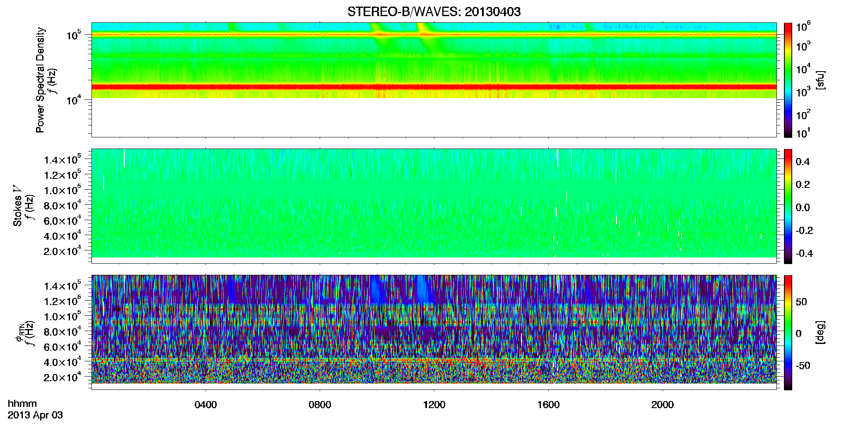Image resolution: width=868 pixels, height=447 pixels.
Task: Click the phi RTN degrees colorbar
Action: pyautogui.click(x=788, y=332)
